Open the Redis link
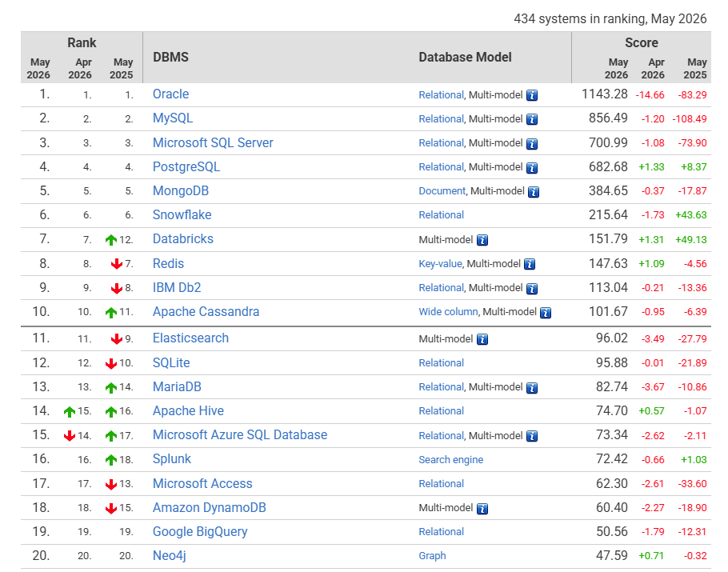 coord(168,264)
